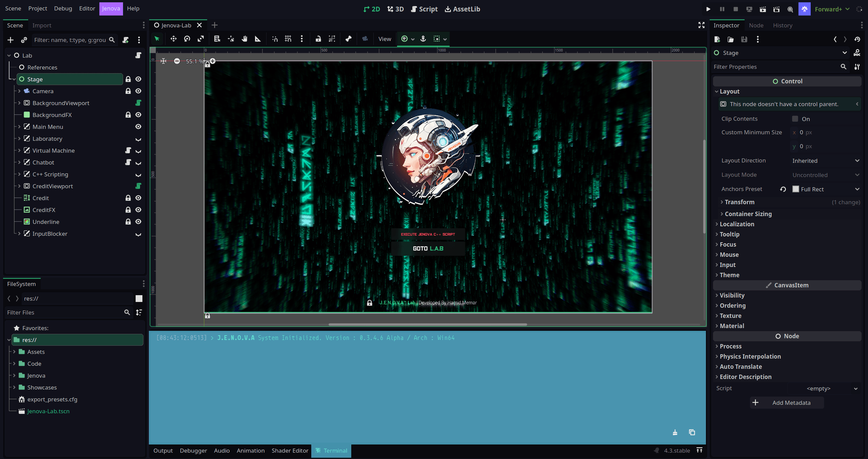The width and height of the screenshot is (868, 459).
Task: Open the Layout Direction dropdown
Action: pyautogui.click(x=826, y=161)
